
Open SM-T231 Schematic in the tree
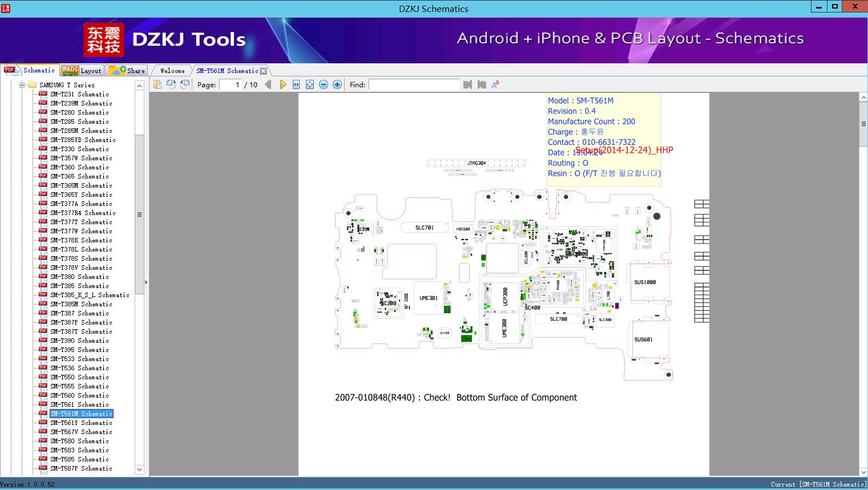[x=79, y=94]
